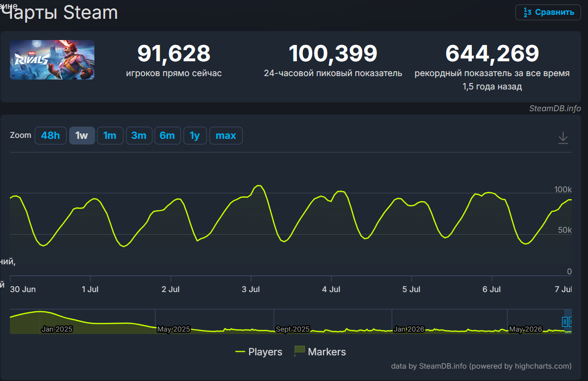Click the data by SteamDB.info highcharts credit
The width and height of the screenshot is (588, 381).
pos(481,366)
